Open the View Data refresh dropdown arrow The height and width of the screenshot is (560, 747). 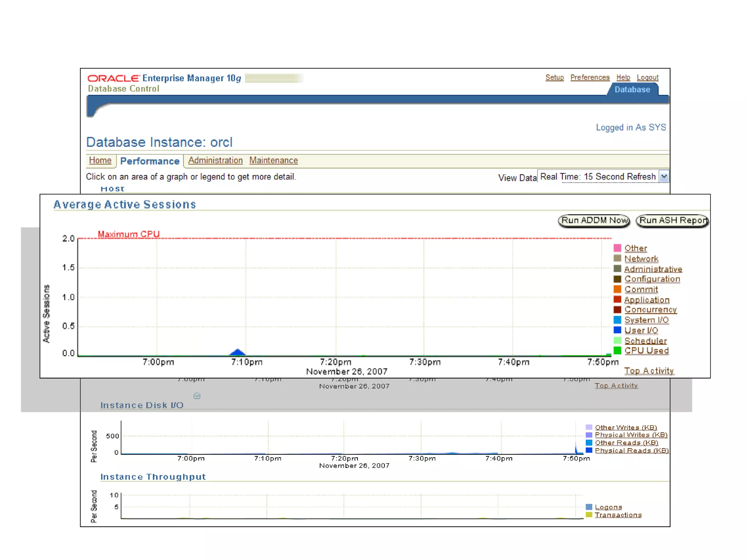coord(664,176)
